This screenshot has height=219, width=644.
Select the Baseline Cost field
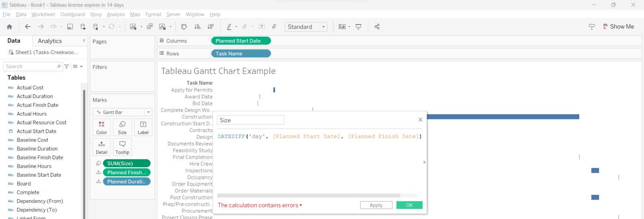(32, 140)
